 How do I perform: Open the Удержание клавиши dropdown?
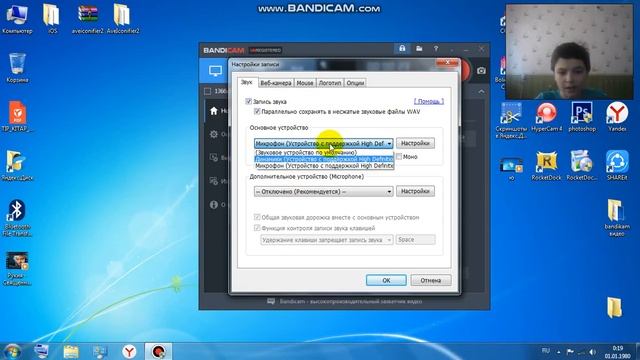click(327, 240)
